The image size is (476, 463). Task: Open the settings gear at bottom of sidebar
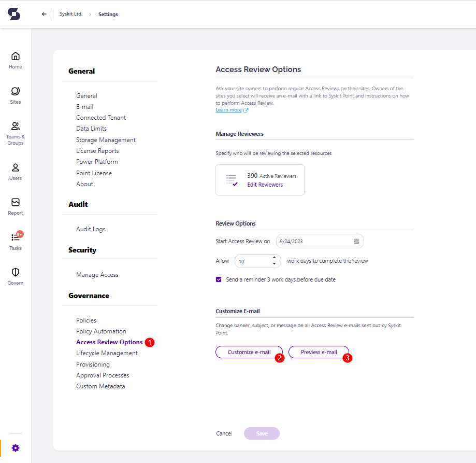[x=15, y=447]
